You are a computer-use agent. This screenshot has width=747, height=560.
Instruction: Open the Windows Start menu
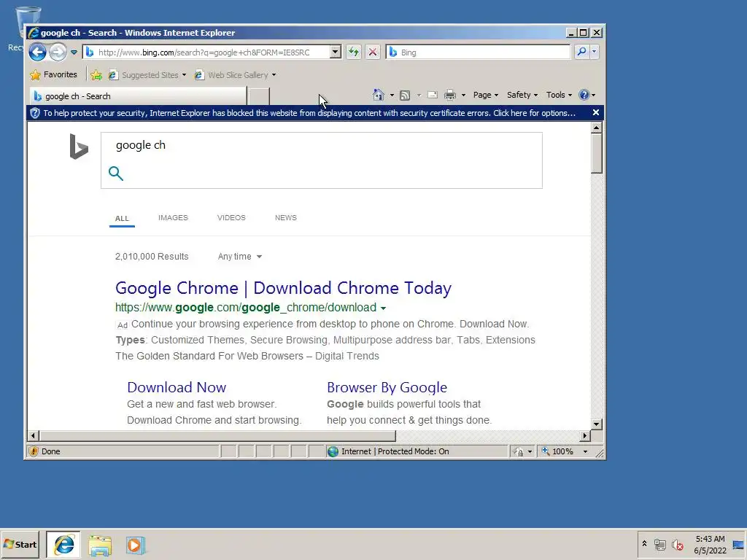click(x=20, y=544)
